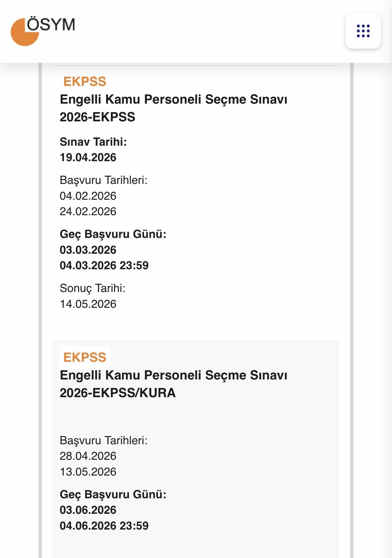Click Başvuru Tarihleri label in first EKPSS entry
392x558 pixels.
pos(104,180)
